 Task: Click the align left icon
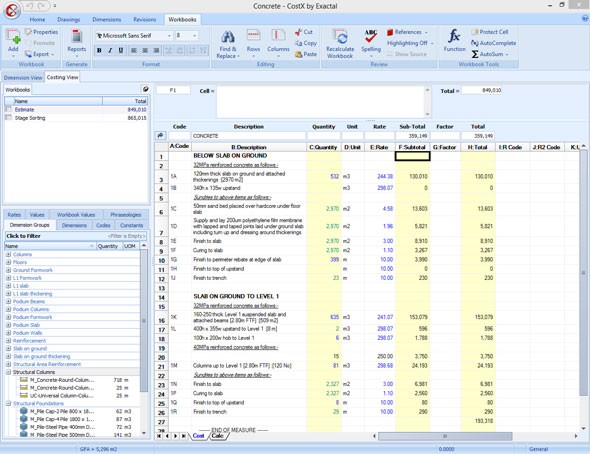coord(134,50)
